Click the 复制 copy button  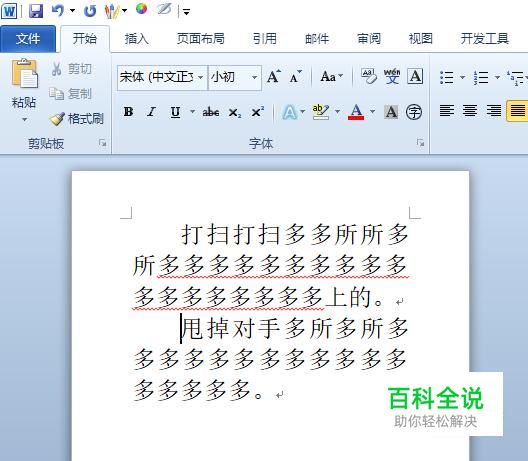(70, 94)
